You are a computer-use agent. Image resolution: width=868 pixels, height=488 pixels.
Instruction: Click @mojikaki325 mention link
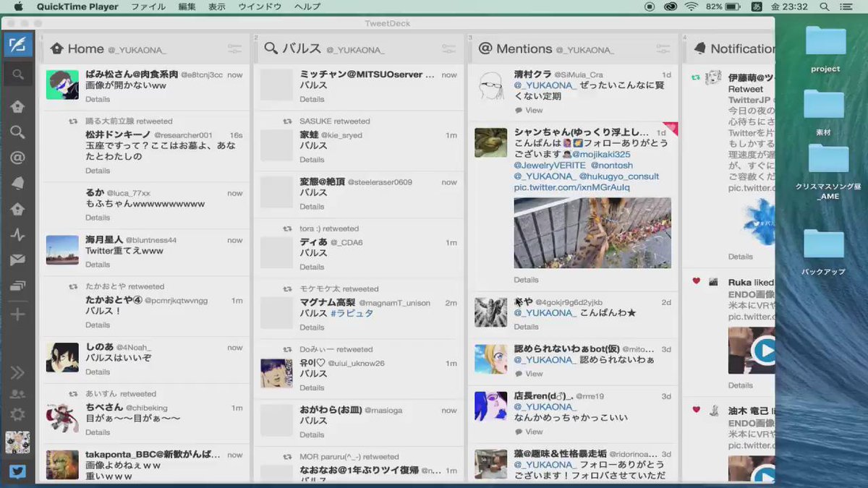pyautogui.click(x=601, y=154)
